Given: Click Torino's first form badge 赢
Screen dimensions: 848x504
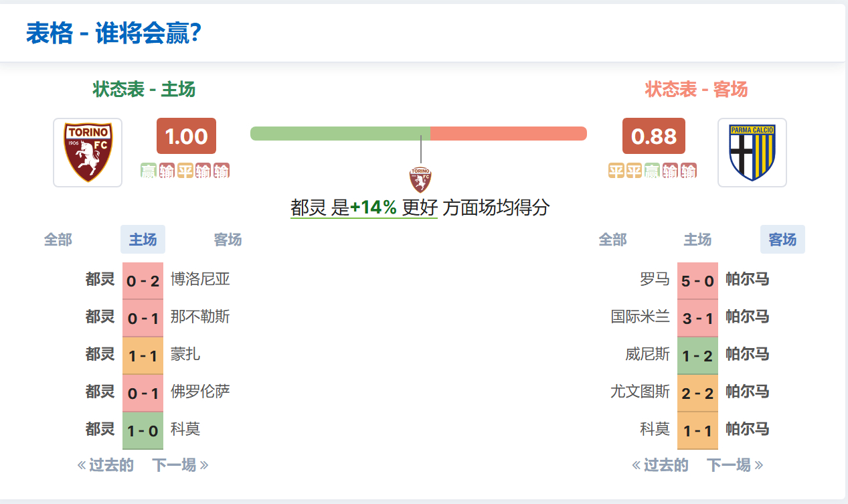Looking at the screenshot, I should pos(148,171).
